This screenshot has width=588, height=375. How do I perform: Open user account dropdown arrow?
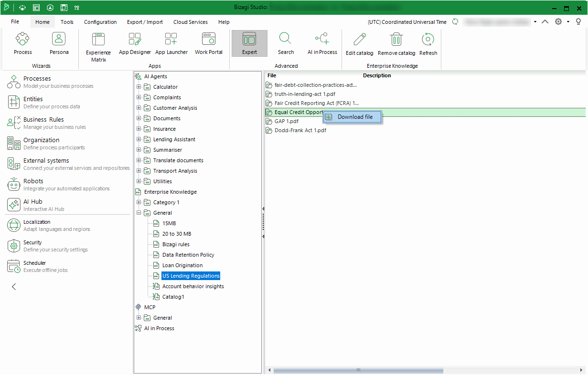(535, 22)
